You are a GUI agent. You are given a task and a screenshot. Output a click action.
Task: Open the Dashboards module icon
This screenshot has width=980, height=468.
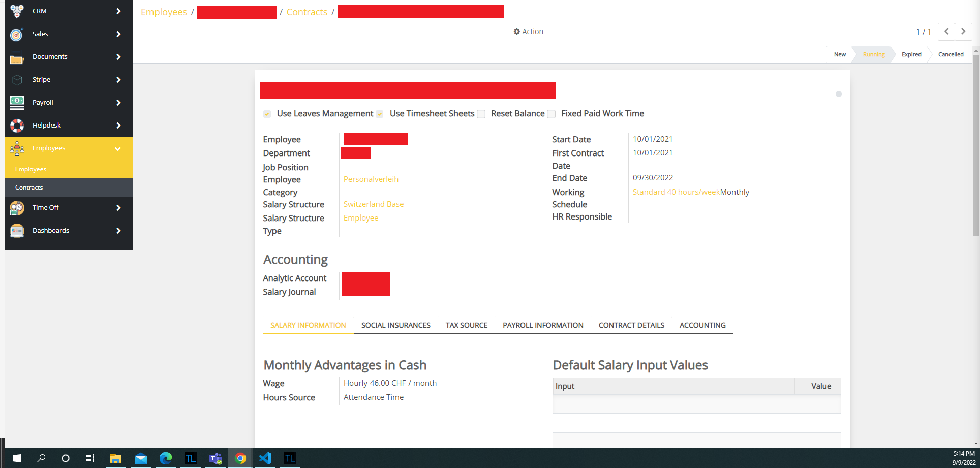coord(17,230)
